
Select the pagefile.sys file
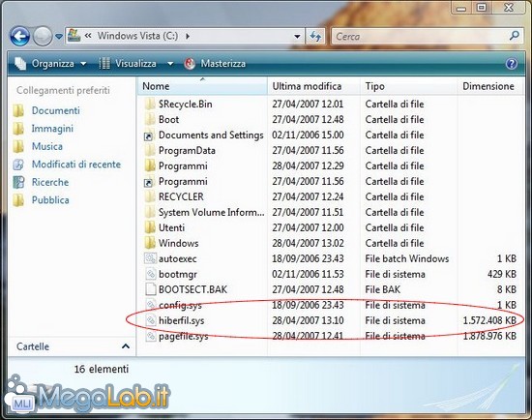point(183,337)
